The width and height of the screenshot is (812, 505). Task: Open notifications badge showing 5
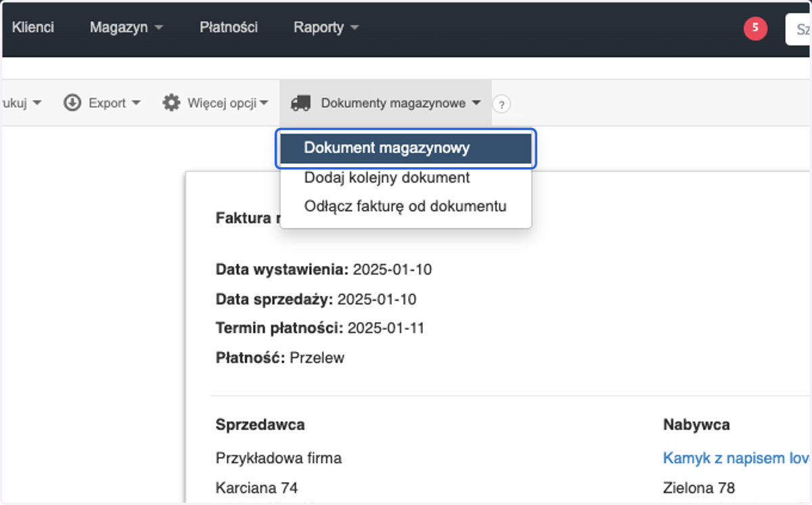pos(755,28)
